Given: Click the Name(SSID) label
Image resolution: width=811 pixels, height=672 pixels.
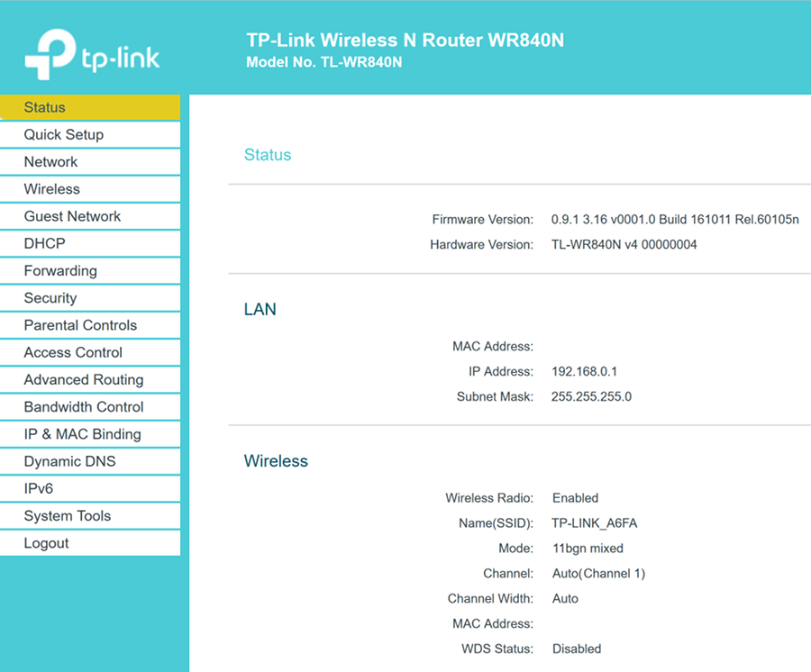Looking at the screenshot, I should click(496, 523).
